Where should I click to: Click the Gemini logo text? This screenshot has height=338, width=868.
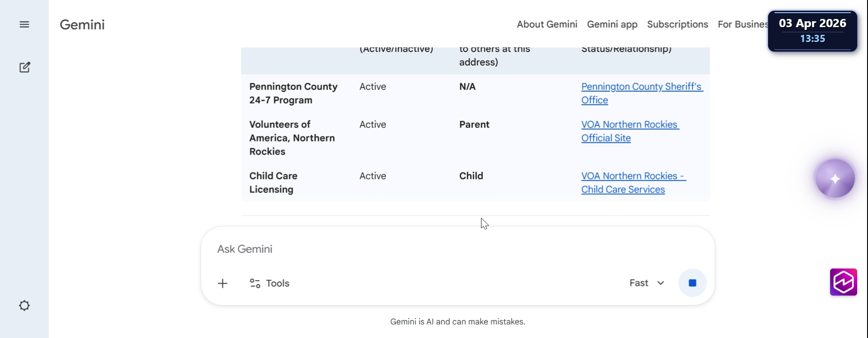[82, 24]
